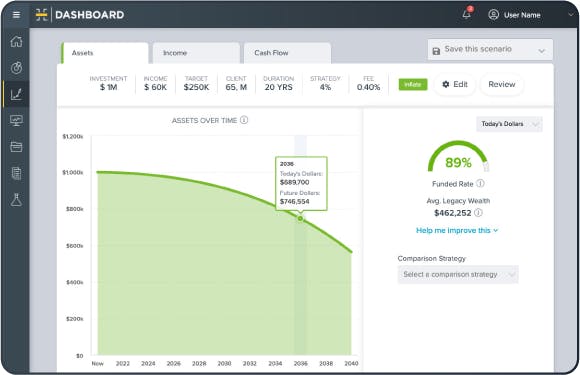Switch to the Income tab
Viewport: 580px width, 375px height.
(196, 53)
